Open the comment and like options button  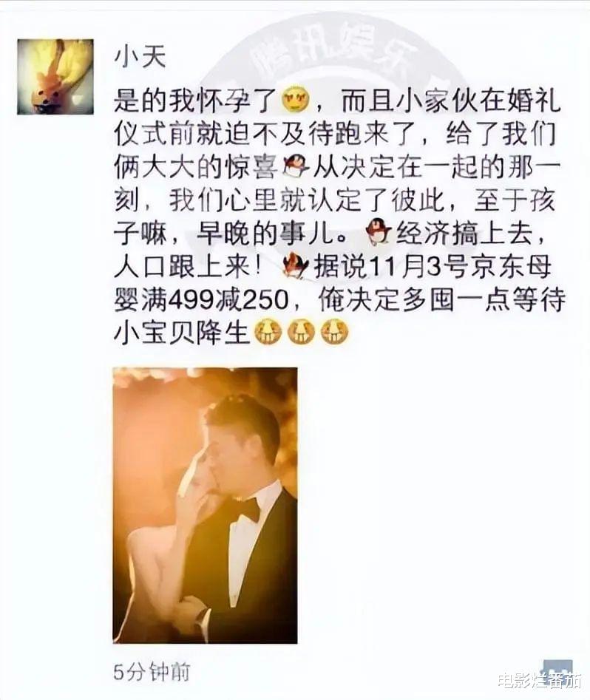click(x=558, y=671)
